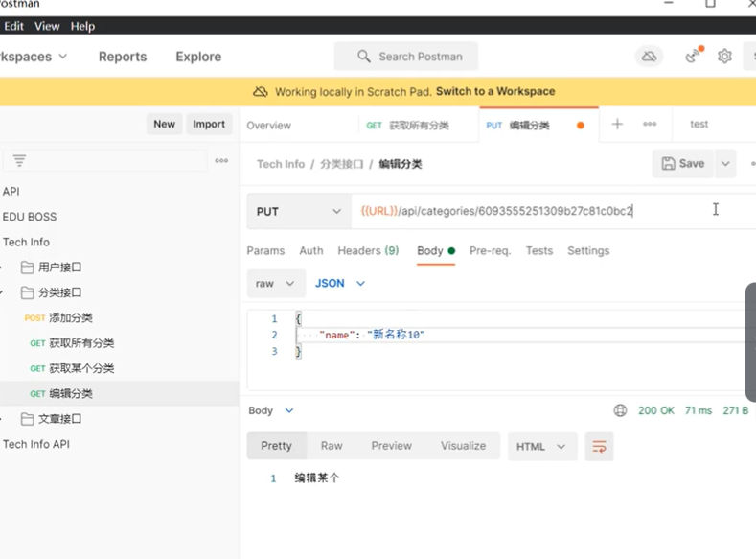Select the Pretty response view
Screen dimensions: 756x559
point(276,446)
